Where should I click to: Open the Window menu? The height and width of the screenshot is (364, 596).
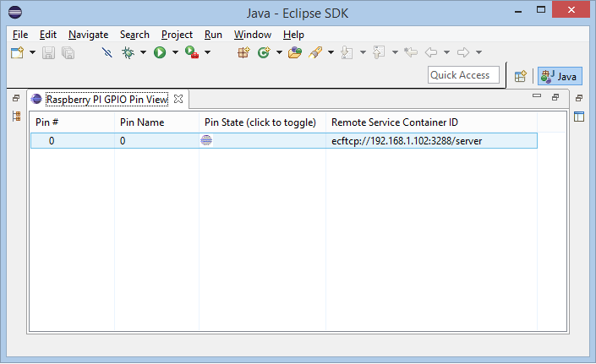pos(253,35)
